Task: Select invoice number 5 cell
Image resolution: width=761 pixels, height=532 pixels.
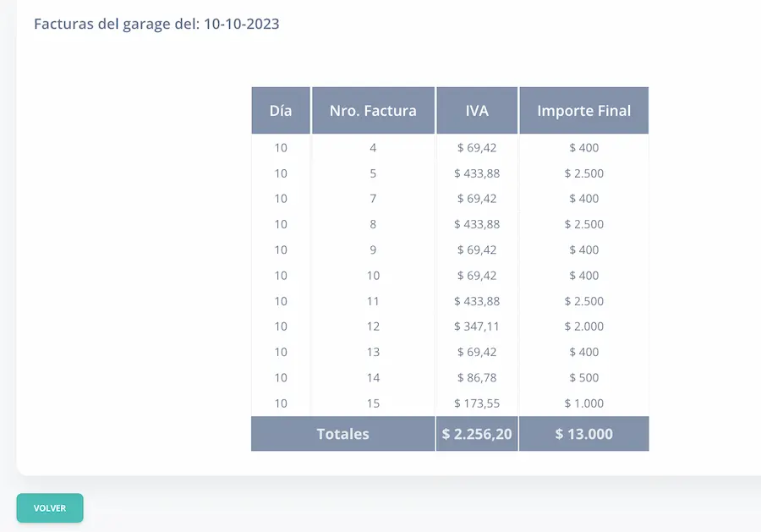Action: 373,173
